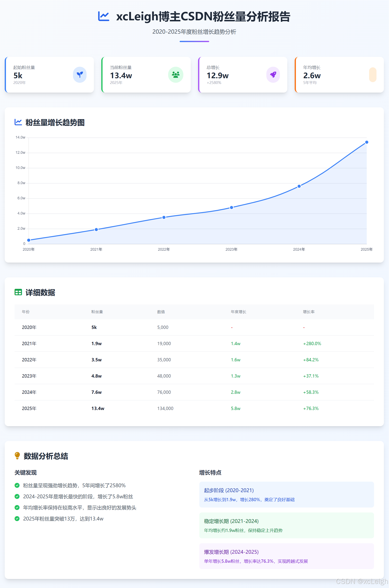389x588 pixels.
Task: Click the rocket icon in 总增长 card
Action: click(x=273, y=75)
